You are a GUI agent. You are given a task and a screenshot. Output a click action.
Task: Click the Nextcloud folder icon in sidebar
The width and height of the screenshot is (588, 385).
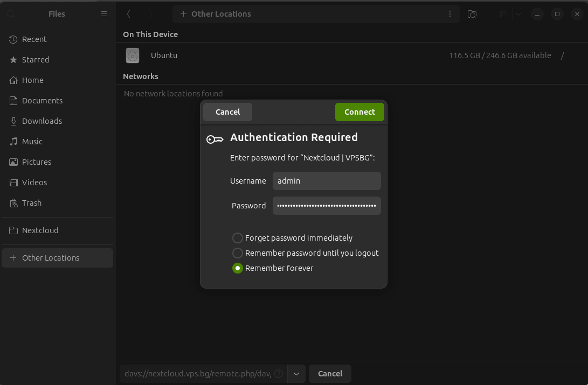click(x=13, y=230)
